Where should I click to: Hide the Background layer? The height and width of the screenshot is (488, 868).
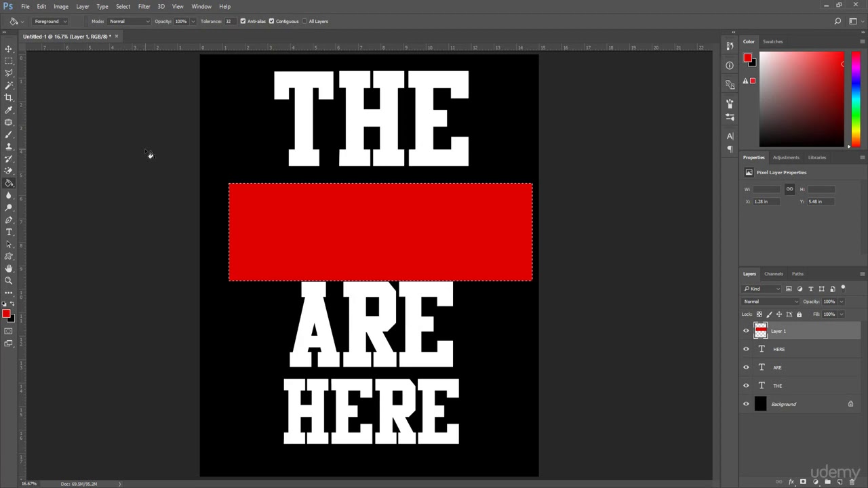tap(746, 404)
